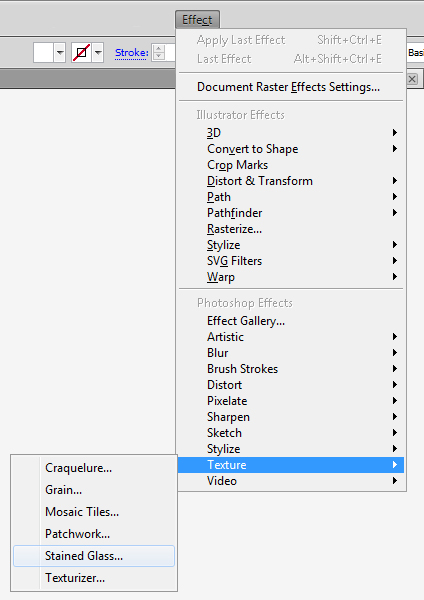Click the Effect menu in menu bar
This screenshot has width=424, height=600.
click(197, 20)
